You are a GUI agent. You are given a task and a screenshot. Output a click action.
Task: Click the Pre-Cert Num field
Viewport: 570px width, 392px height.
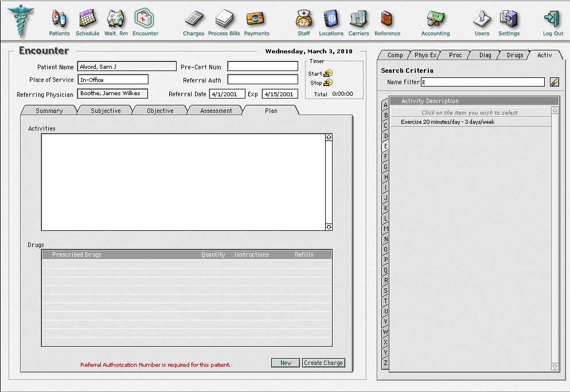(x=263, y=66)
